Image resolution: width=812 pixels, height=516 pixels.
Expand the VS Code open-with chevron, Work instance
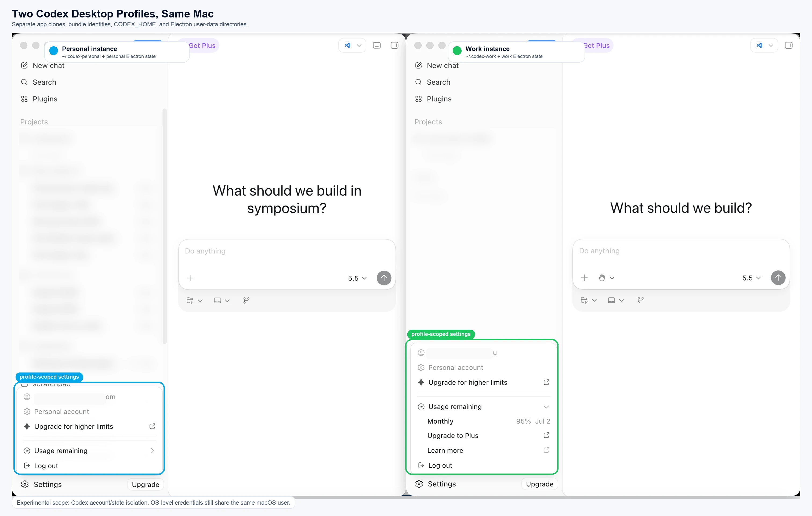(x=771, y=45)
